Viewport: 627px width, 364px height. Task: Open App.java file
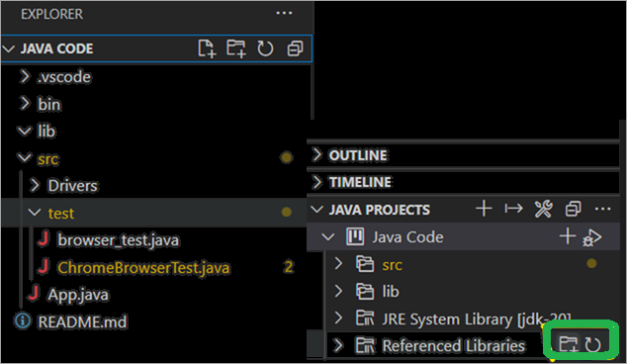(x=78, y=295)
